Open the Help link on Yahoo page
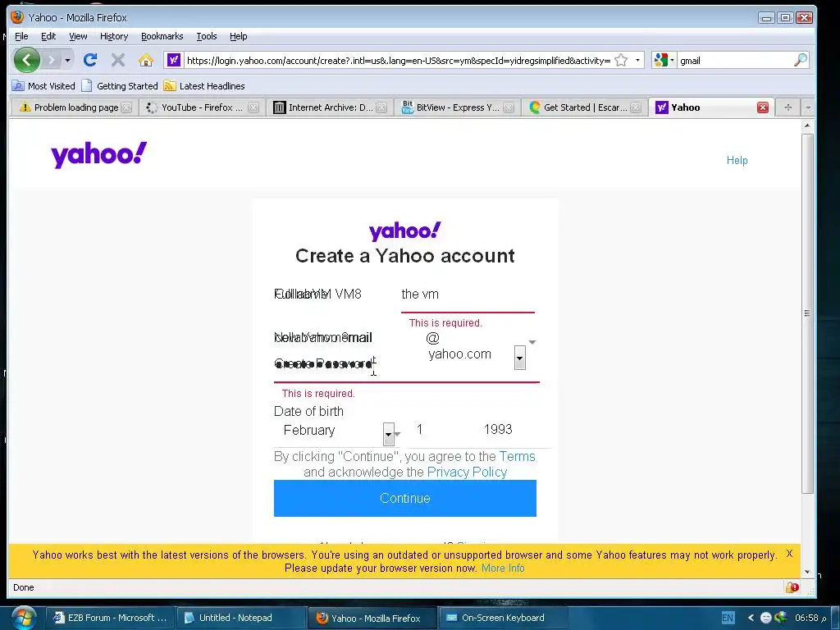 coord(737,160)
